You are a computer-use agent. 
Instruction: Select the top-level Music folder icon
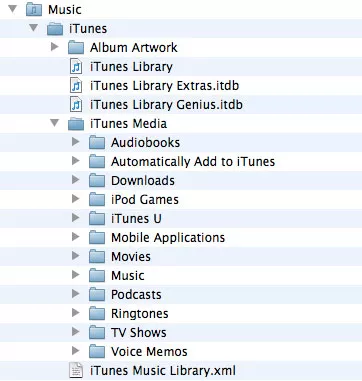pyautogui.click(x=34, y=9)
